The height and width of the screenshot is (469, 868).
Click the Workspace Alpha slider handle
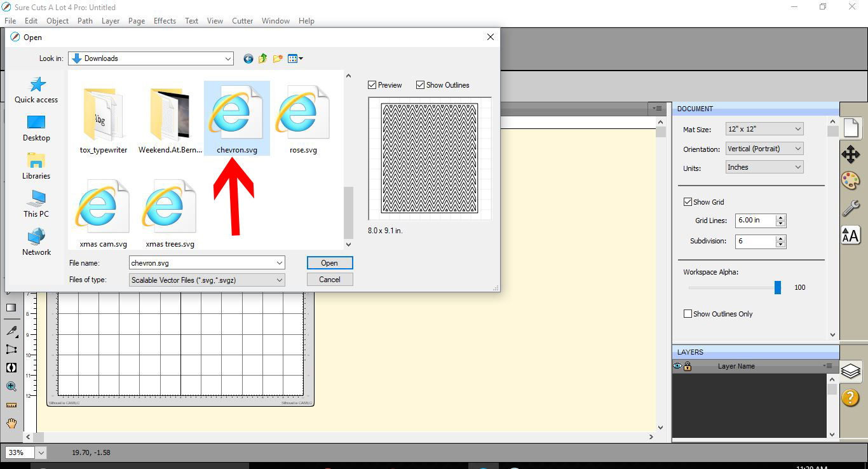[778, 287]
